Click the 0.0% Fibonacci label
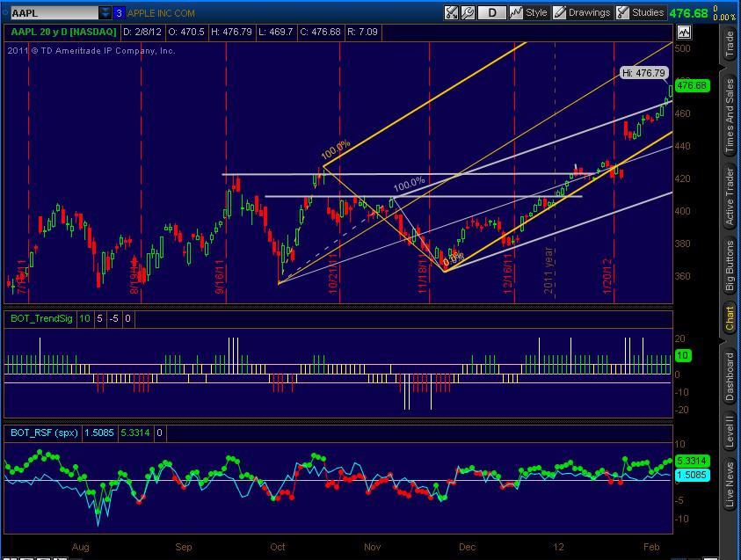Image resolution: width=741 pixels, height=560 pixels. pyautogui.click(x=454, y=258)
